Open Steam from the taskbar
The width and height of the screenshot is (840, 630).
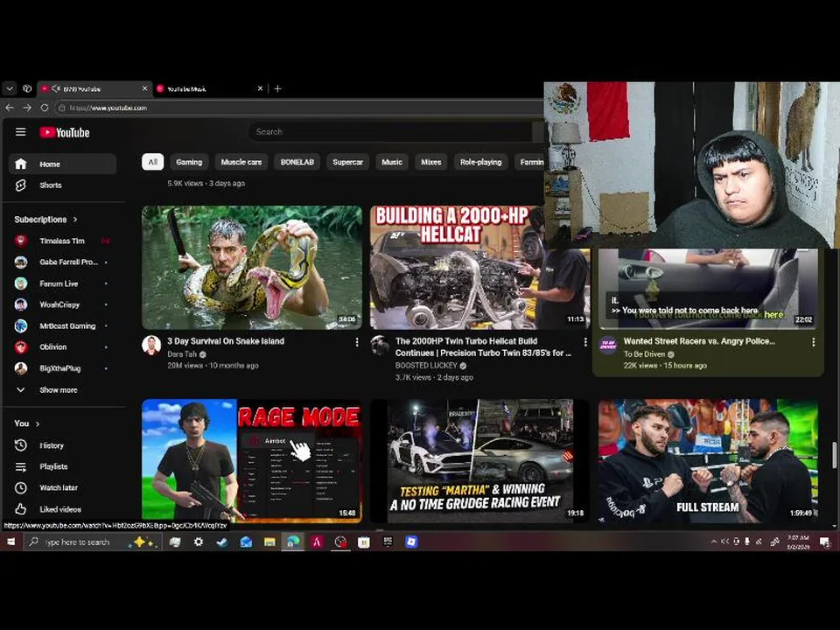[x=221, y=542]
